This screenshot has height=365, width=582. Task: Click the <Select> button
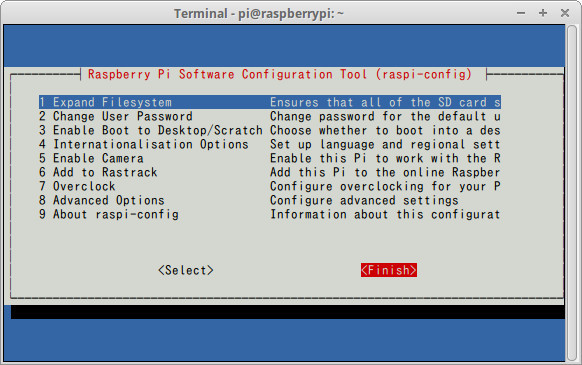pyautogui.click(x=186, y=270)
